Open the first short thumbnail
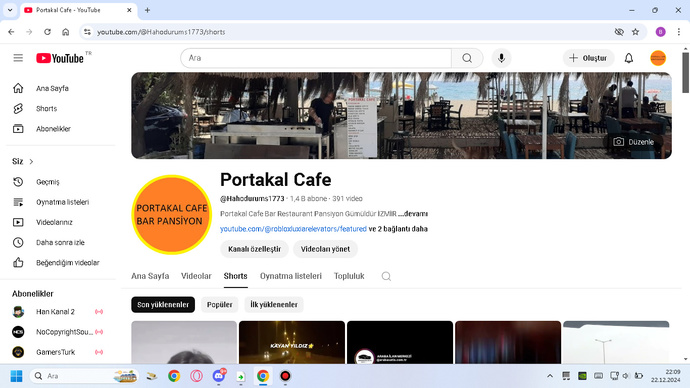The height and width of the screenshot is (388, 690). tap(184, 342)
